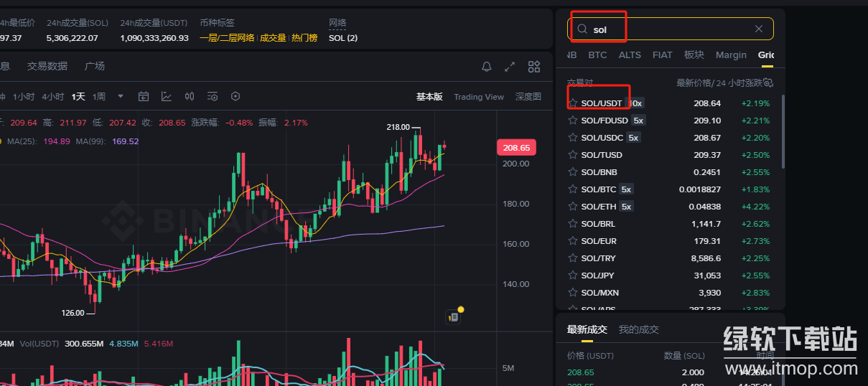Screen dimensions: 868x386
Task: Star the SOL/FDUSD trading pair
Action: pyautogui.click(x=573, y=121)
